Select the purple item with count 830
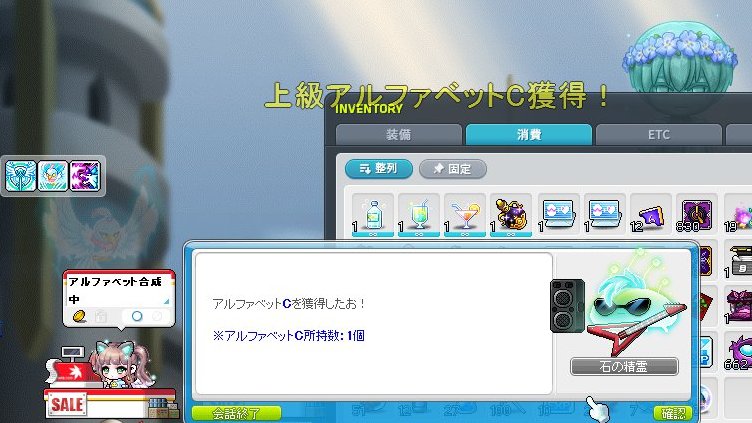This screenshot has height=423, width=752. click(x=696, y=214)
